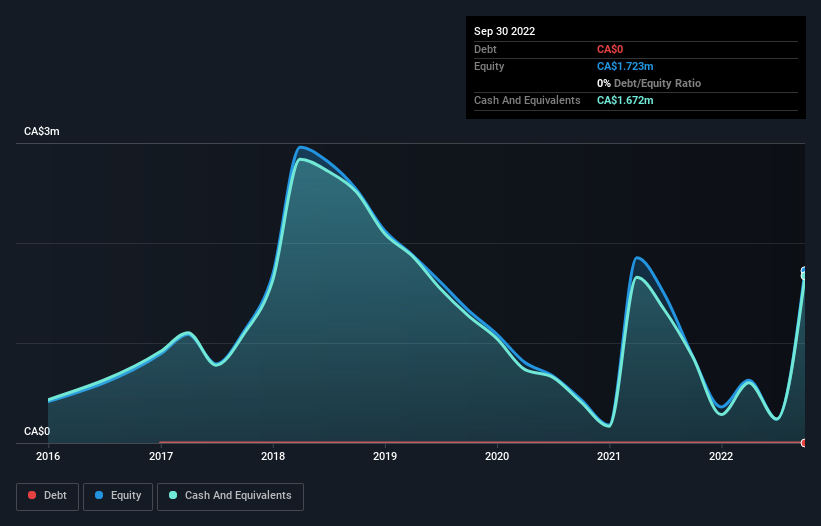Toggle the Debt legend button
821x526 pixels.
pyautogui.click(x=47, y=496)
